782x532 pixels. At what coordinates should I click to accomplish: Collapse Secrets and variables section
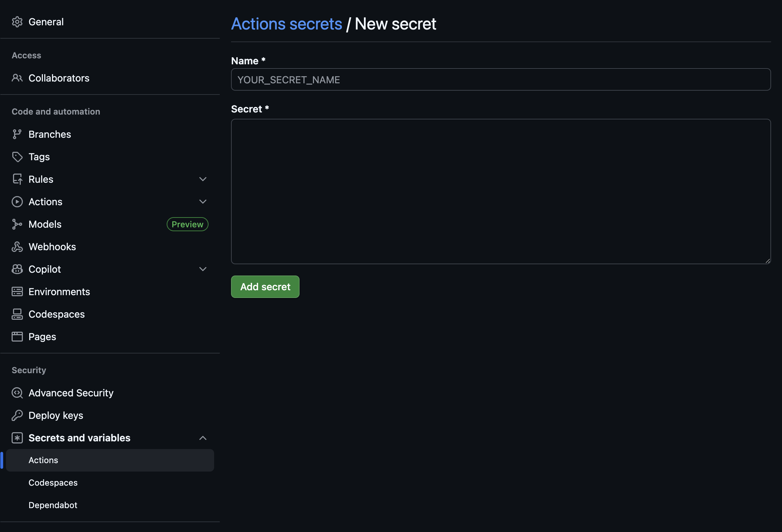203,438
